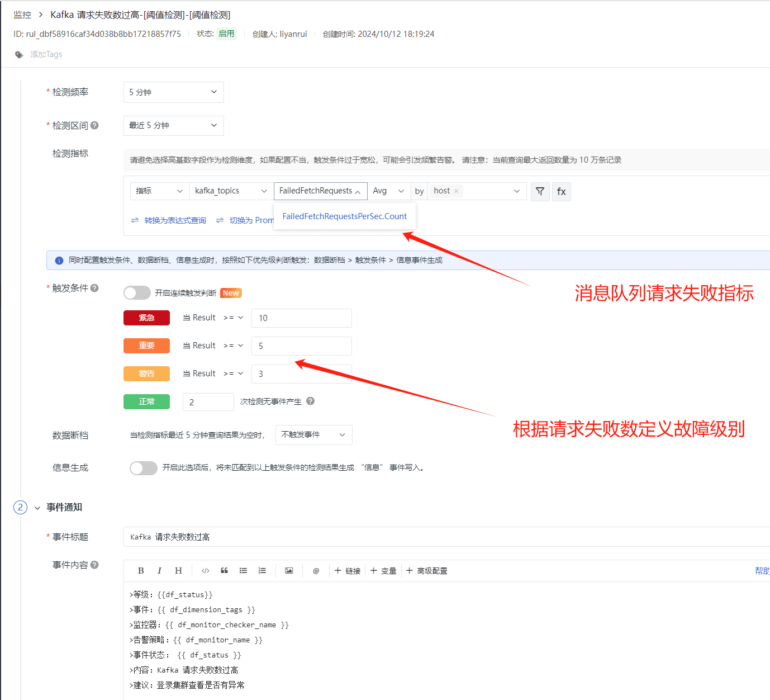Click the 启用 status badge
Viewport: 770px width, 700px height.
pyautogui.click(x=226, y=34)
